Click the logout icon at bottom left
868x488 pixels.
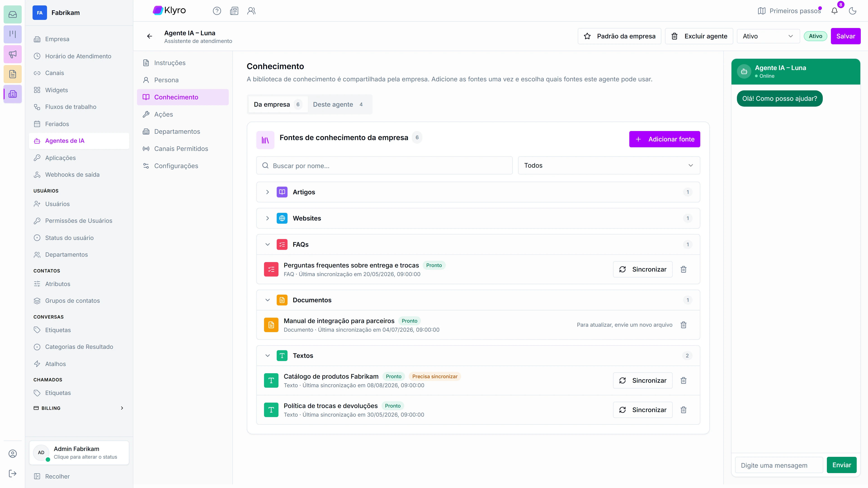tap(12, 474)
